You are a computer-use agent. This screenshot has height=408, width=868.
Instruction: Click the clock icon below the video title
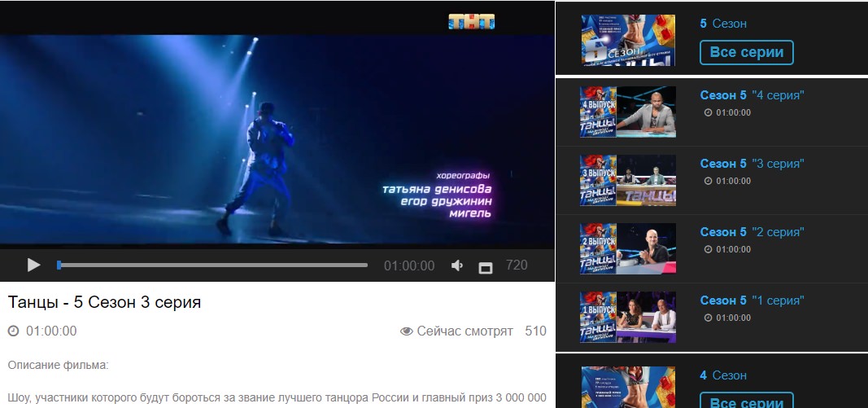13,331
